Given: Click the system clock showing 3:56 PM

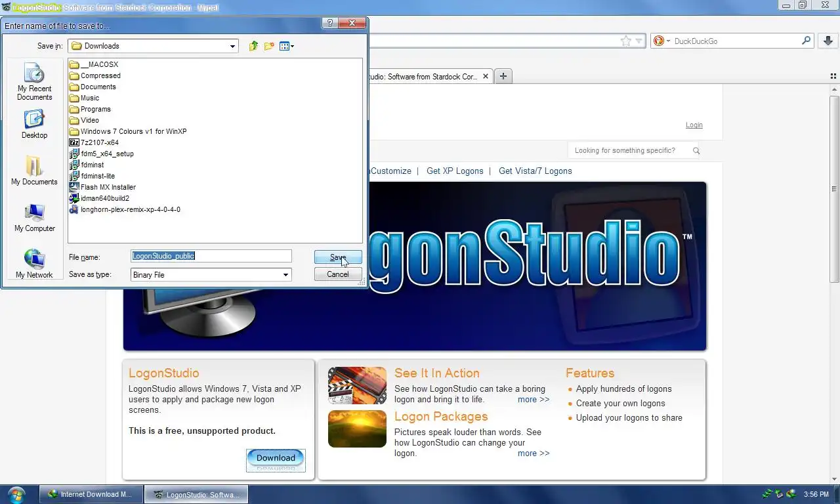Looking at the screenshot, I should click(x=816, y=494).
